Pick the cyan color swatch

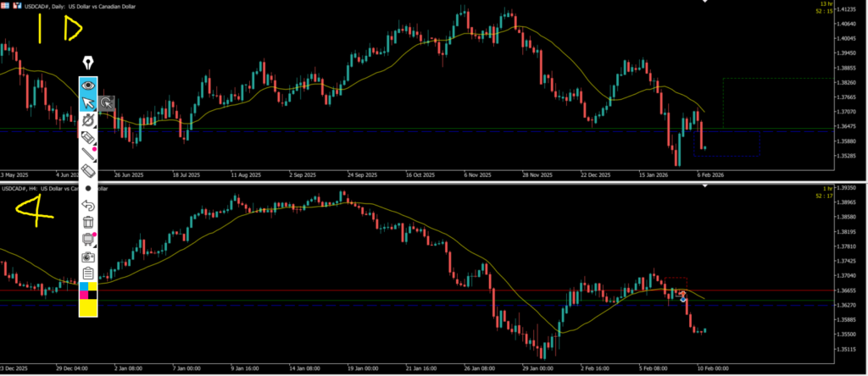pyautogui.click(x=84, y=287)
